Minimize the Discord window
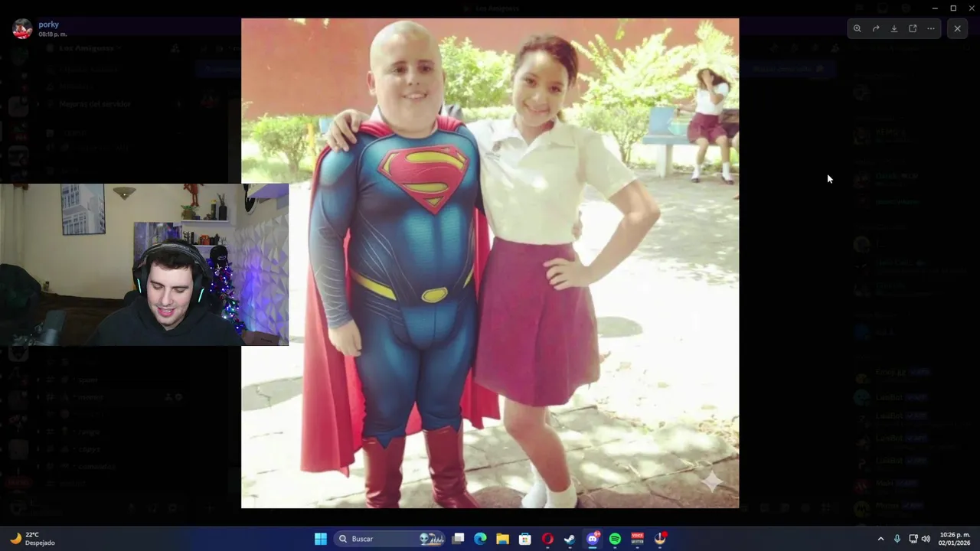The height and width of the screenshot is (551, 980). pyautogui.click(x=935, y=8)
